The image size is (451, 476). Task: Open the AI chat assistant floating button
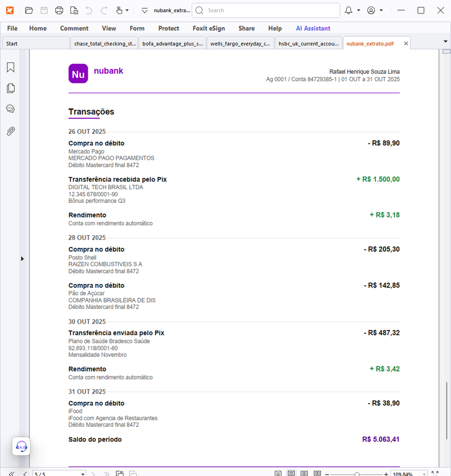(21, 447)
